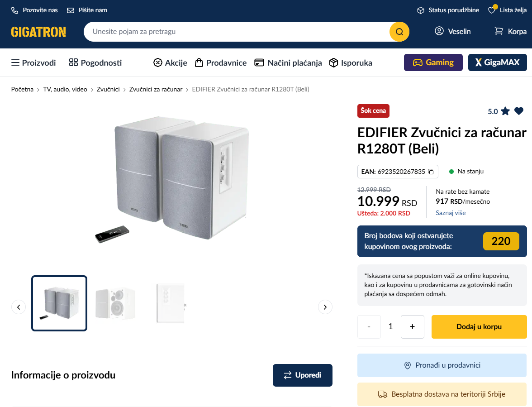Image resolution: width=532 pixels, height=407 pixels.
Task: Add product with Dodaj u korpu
Action: click(x=479, y=327)
